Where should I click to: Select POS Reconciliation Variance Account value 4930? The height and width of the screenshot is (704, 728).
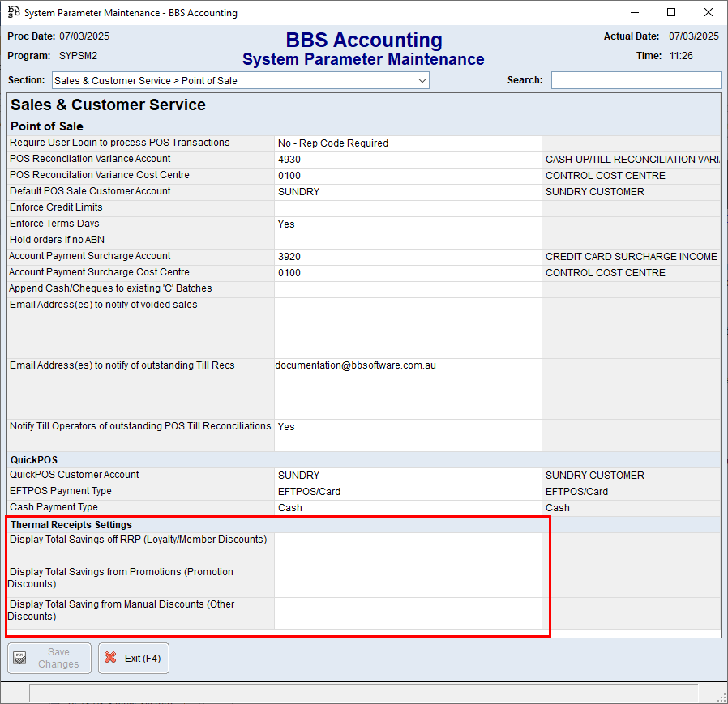click(407, 160)
